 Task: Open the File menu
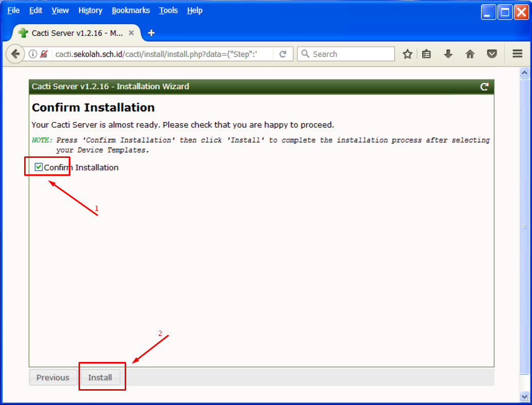(x=13, y=10)
